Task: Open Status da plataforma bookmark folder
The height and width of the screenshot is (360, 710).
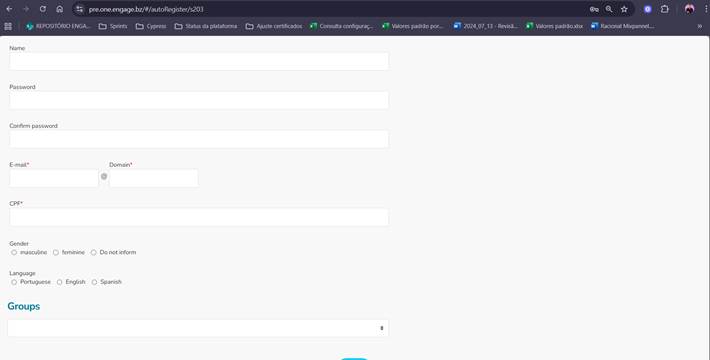Action: tap(206, 26)
